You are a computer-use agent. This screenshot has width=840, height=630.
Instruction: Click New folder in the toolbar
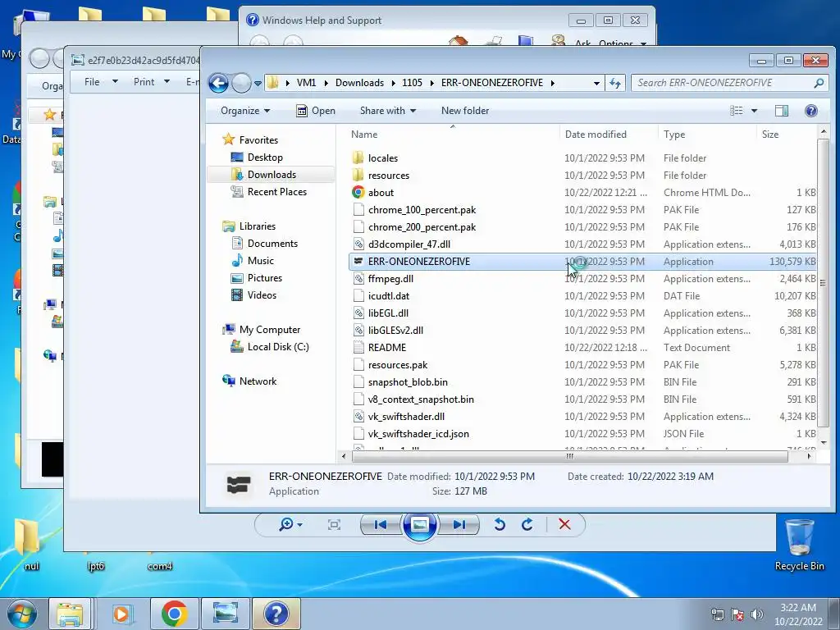[x=465, y=111]
